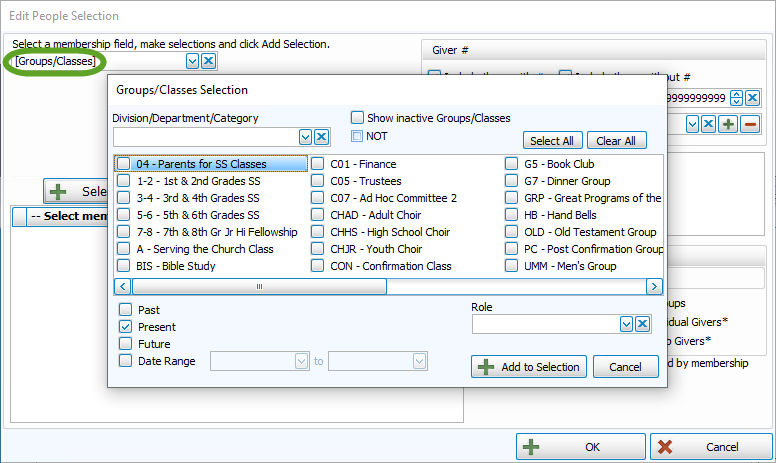Click the left arrow of the group list scrollbar
This screenshot has width=776, height=463.
tap(123, 287)
